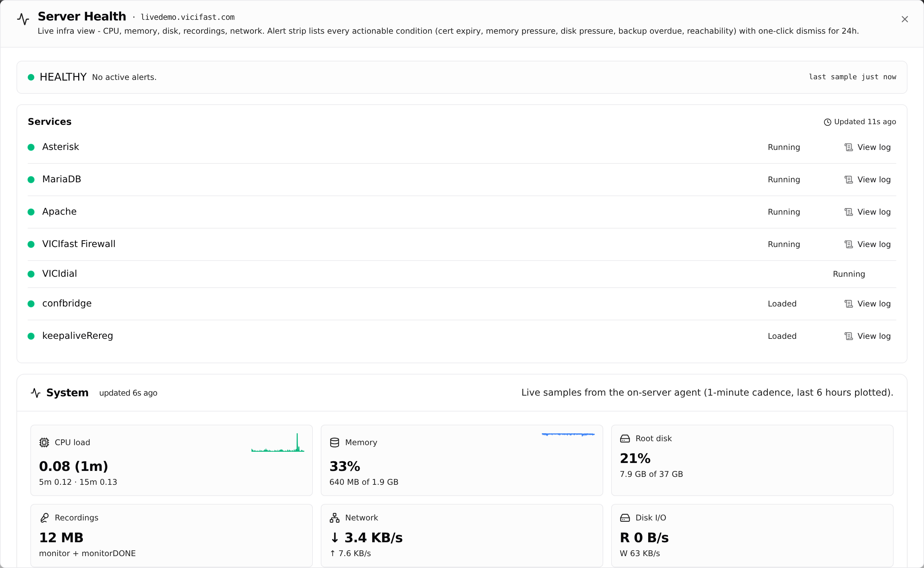This screenshot has width=924, height=568.
Task: Open the VICIfast Firewall View log
Action: (x=867, y=244)
